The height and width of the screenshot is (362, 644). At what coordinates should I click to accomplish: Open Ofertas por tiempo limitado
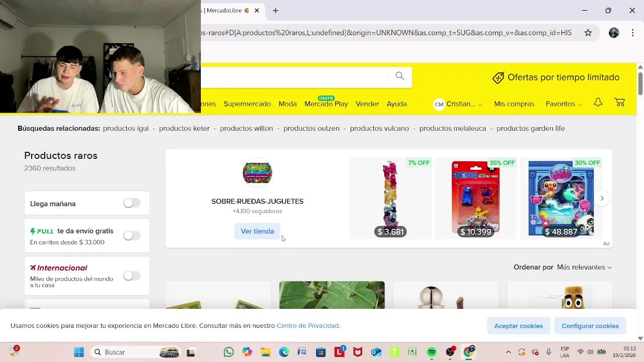tap(556, 77)
